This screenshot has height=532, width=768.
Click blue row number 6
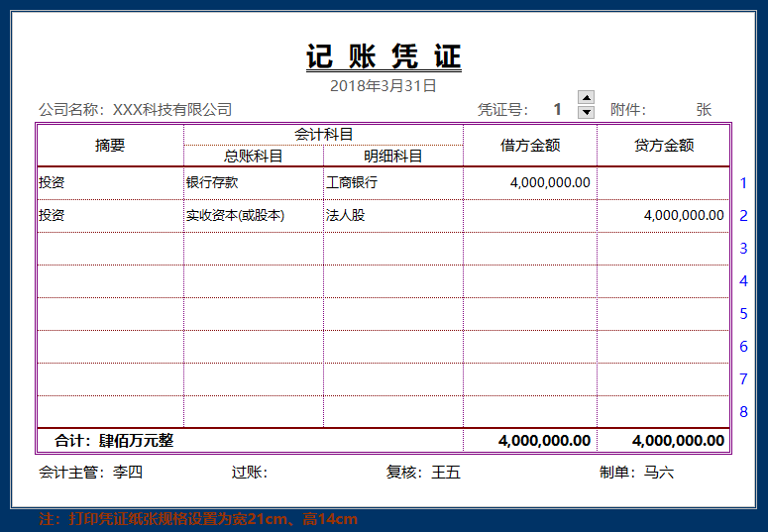[743, 347]
